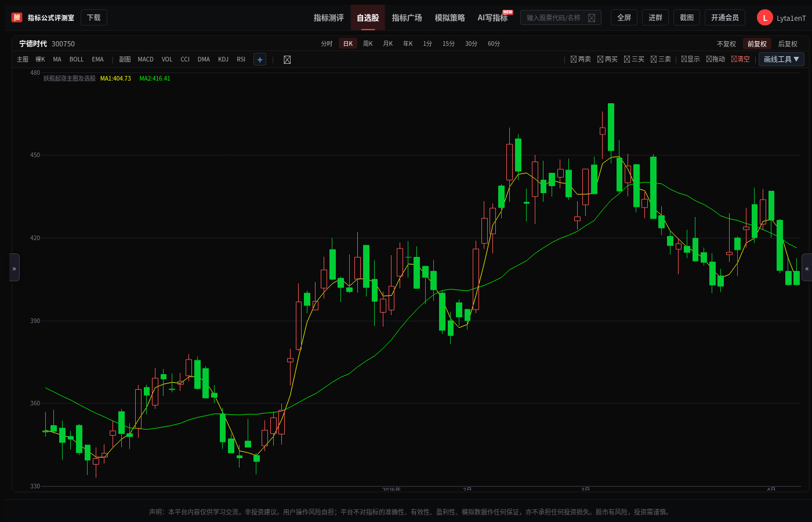Click the stock code 300750
The image size is (812, 522).
coord(63,44)
